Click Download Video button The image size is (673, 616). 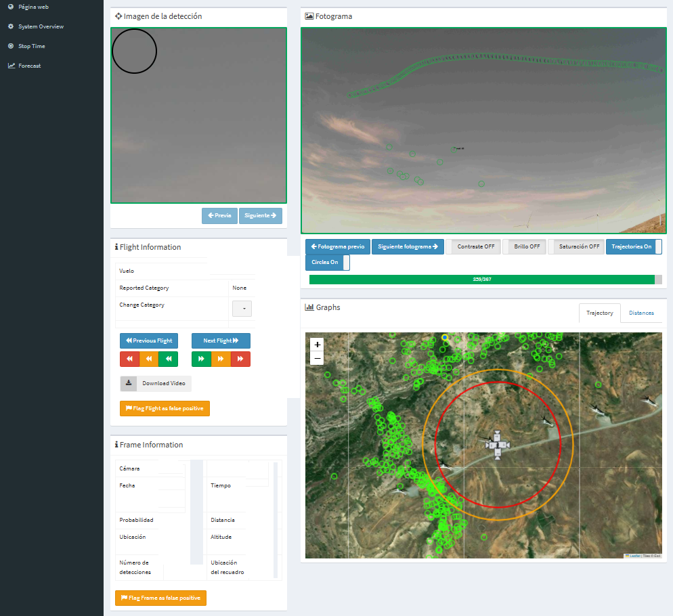(x=156, y=384)
